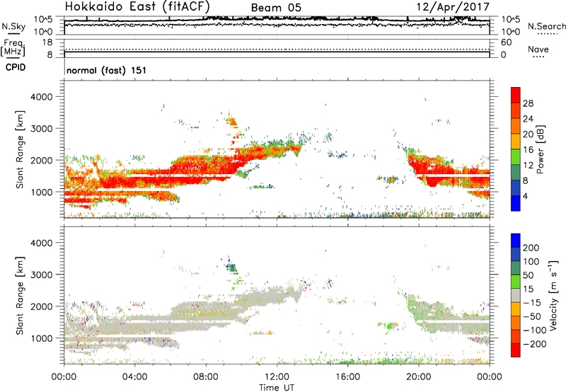Click the '16' tick on Power colorbar
Viewport: 566px width, 392px height.
[528, 150]
